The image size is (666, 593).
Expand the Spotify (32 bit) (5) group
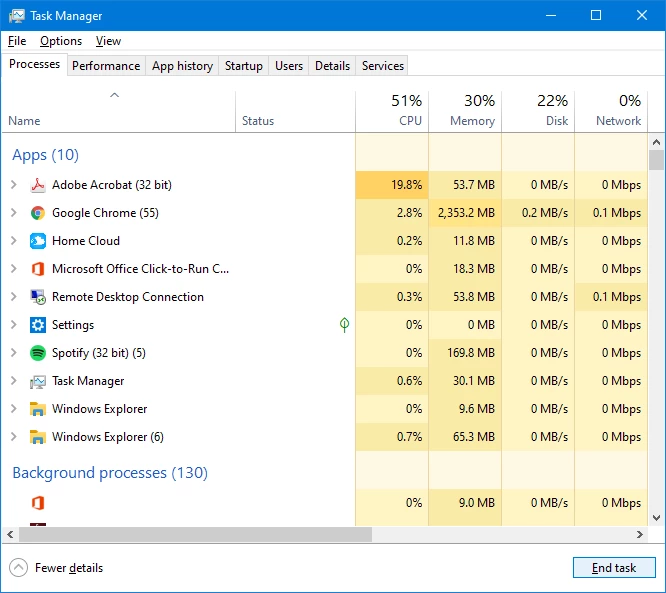click(x=14, y=353)
